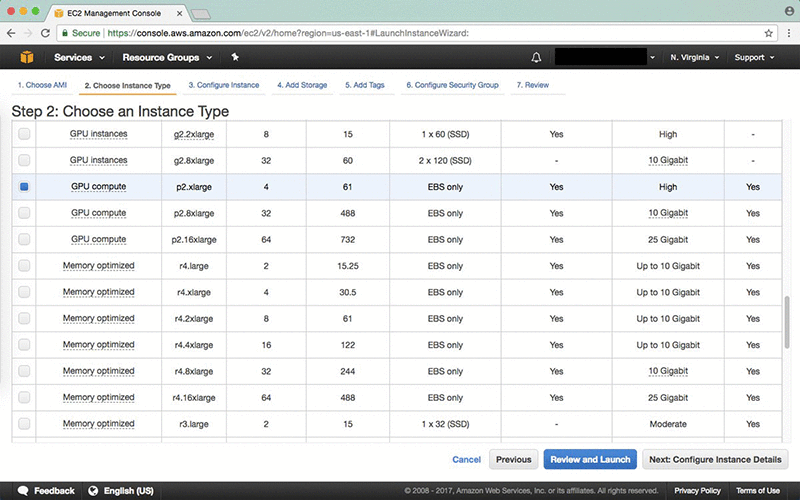Click Memory optimized in r4.large row
This screenshot has width=800, height=500.
tap(98, 266)
